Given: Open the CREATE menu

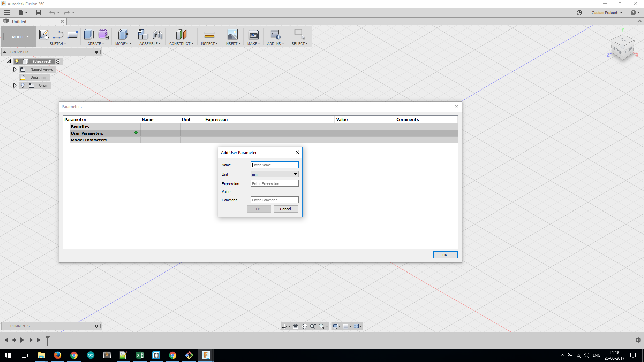Looking at the screenshot, I should click(x=96, y=44).
